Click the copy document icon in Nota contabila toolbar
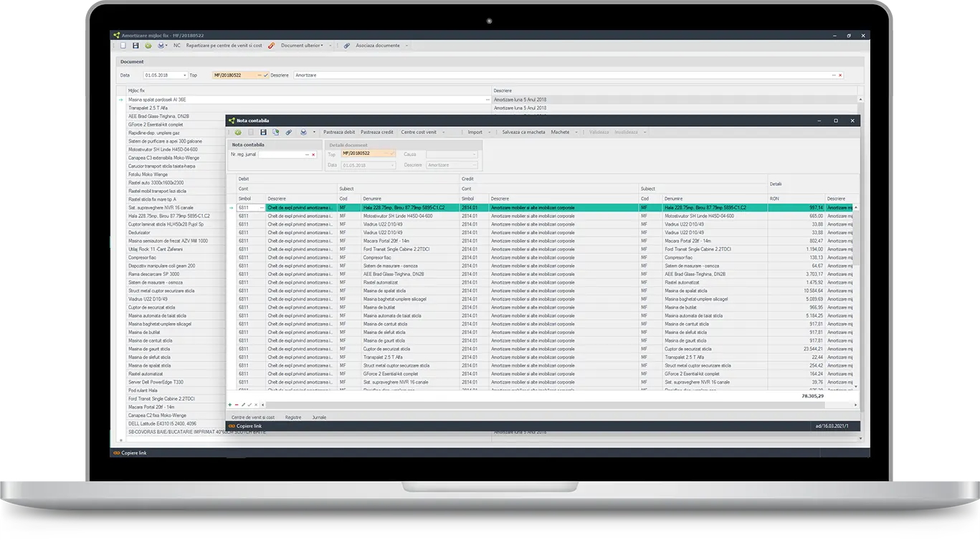The image size is (980, 540). coord(276,132)
